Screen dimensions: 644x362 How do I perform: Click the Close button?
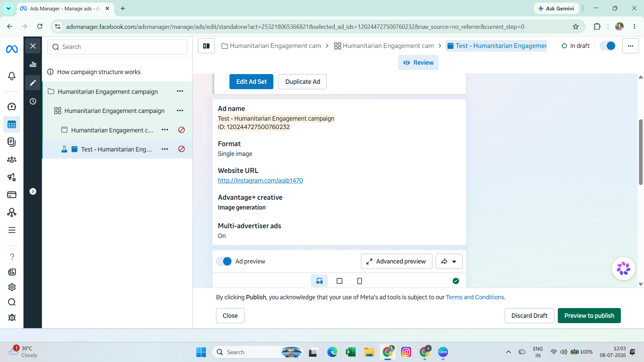coord(230,316)
